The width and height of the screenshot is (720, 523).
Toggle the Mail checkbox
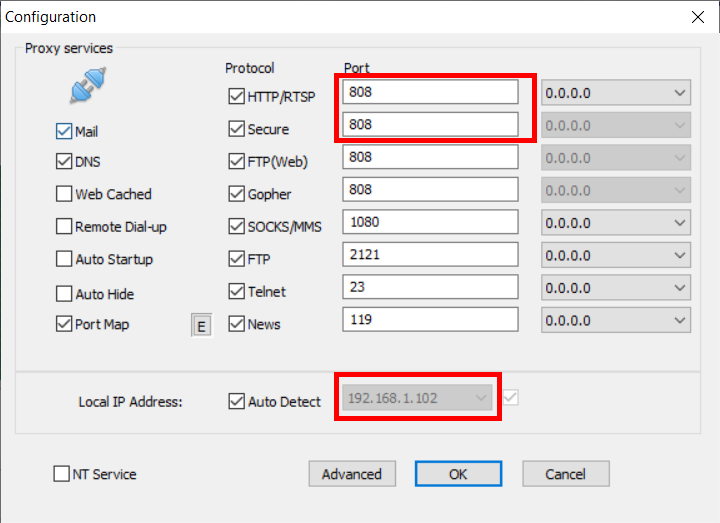tap(64, 131)
